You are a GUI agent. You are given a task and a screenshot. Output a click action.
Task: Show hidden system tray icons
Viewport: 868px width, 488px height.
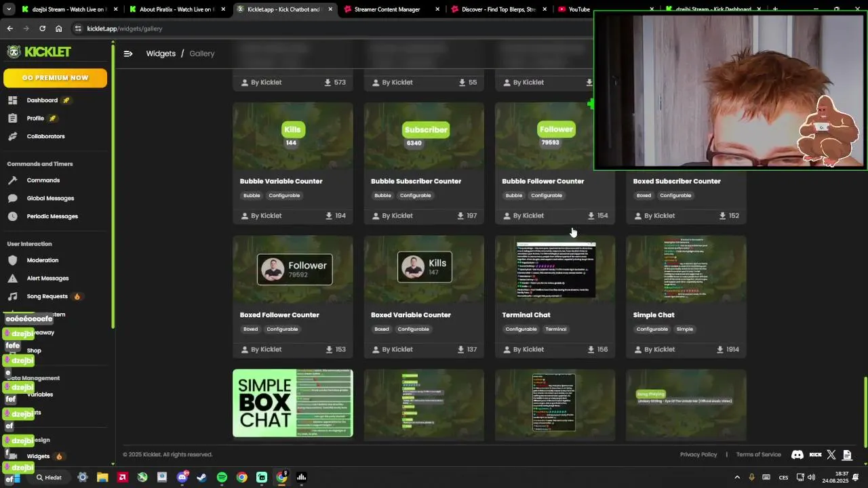tap(737, 477)
